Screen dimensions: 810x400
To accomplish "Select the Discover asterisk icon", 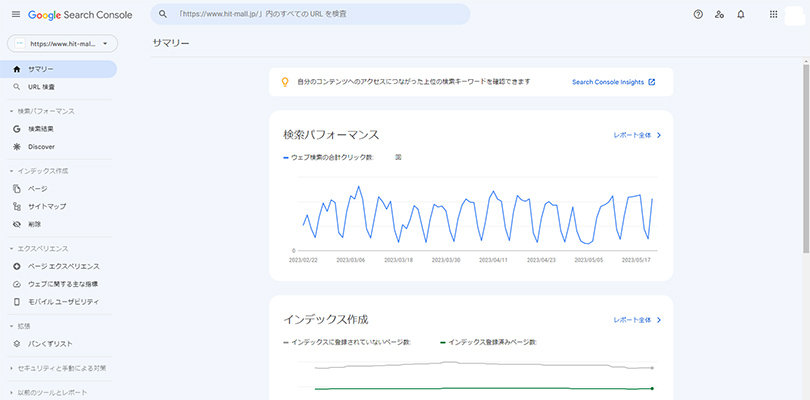I will 16,146.
